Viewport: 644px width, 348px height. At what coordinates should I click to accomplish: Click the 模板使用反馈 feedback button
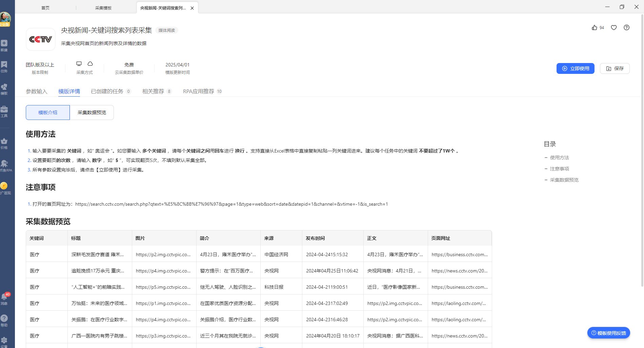click(609, 333)
